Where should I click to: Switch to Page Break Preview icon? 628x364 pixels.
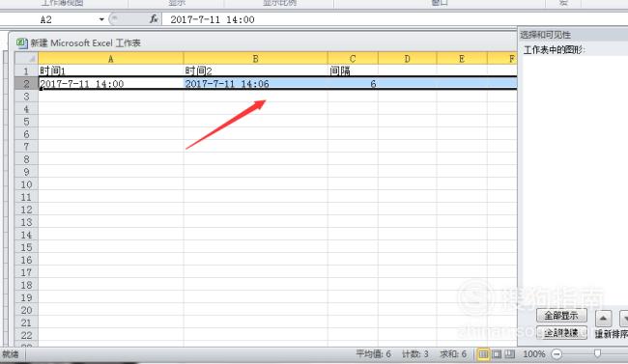(x=509, y=354)
